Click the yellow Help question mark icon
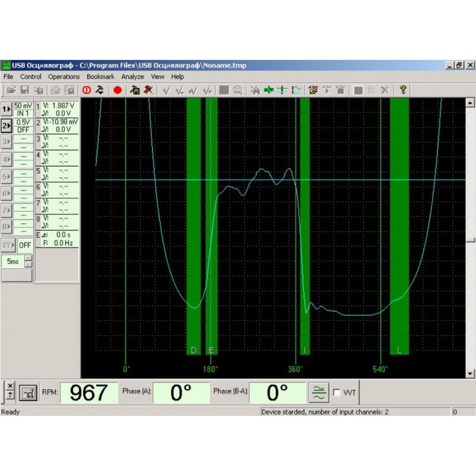 point(402,90)
